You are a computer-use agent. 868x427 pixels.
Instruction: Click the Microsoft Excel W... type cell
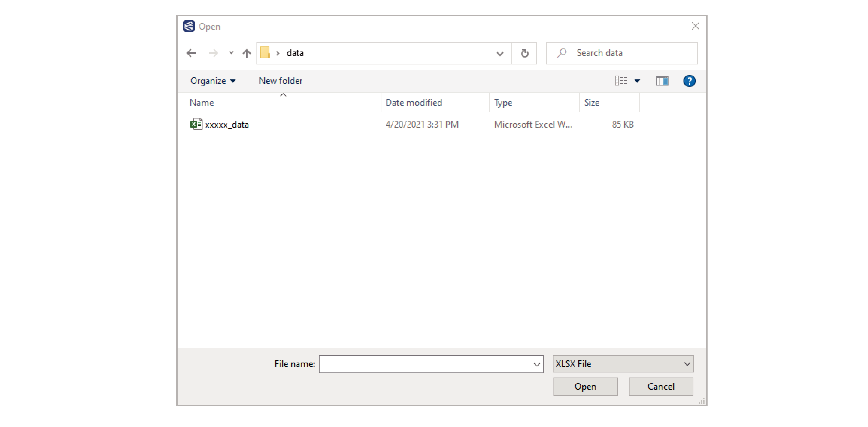click(x=533, y=125)
